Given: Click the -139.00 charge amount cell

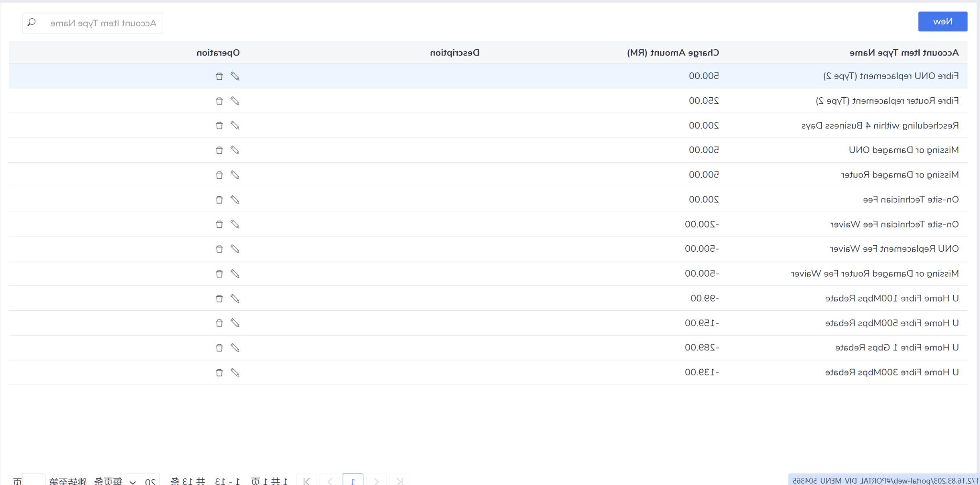Looking at the screenshot, I should [x=702, y=372].
